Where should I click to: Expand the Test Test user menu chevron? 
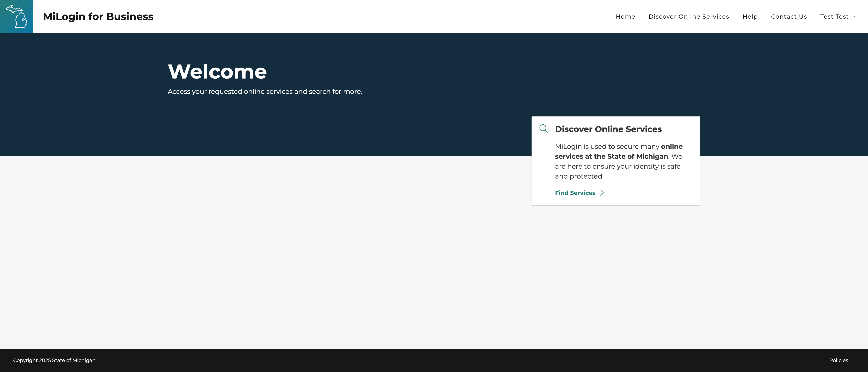point(855,17)
